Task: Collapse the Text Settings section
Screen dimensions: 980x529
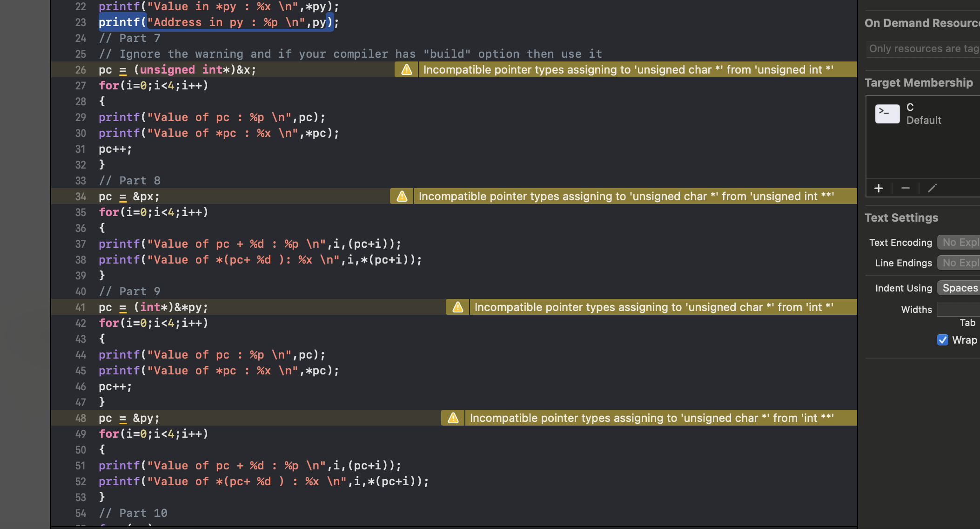Action: [901, 217]
